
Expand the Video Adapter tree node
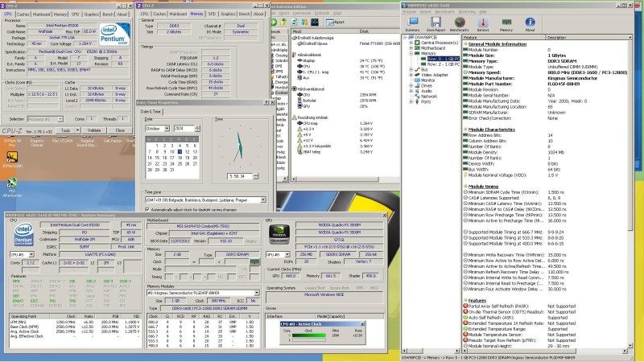tap(412, 76)
